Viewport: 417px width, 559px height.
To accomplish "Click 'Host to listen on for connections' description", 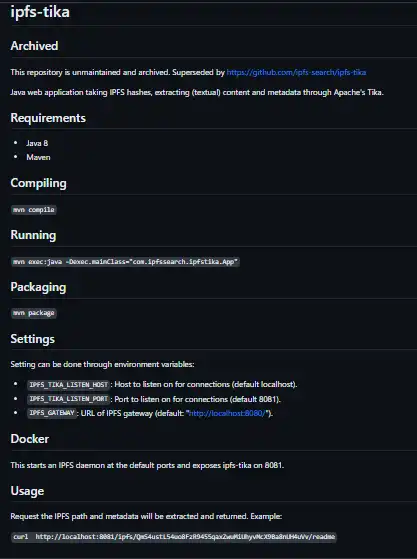I will (x=206, y=384).
